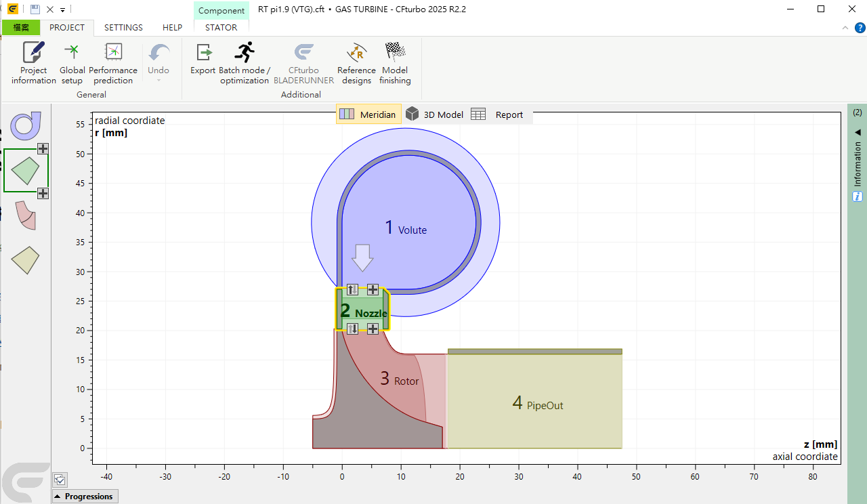Click swap arrows above Nozzle label
The image size is (867, 504).
(352, 290)
